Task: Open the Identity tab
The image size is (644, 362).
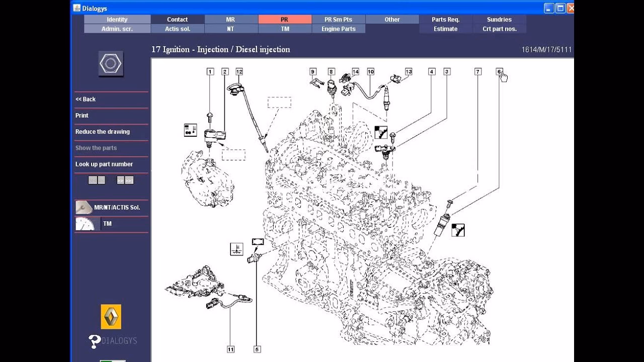Action: click(117, 20)
